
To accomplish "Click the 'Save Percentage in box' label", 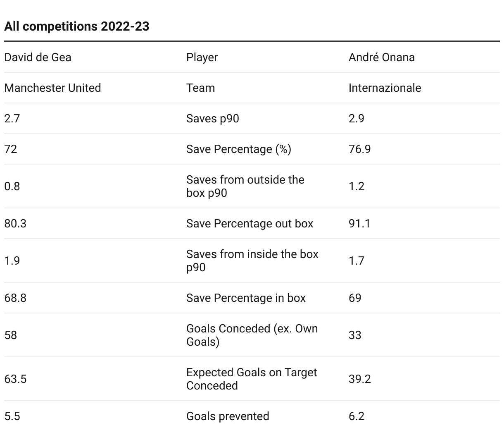I will [x=246, y=298].
